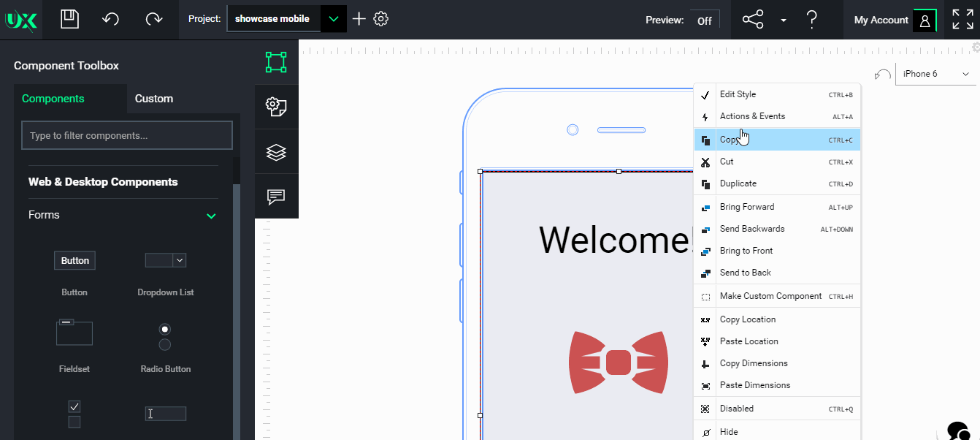
Task: Select Copy in context menu
Action: point(778,140)
